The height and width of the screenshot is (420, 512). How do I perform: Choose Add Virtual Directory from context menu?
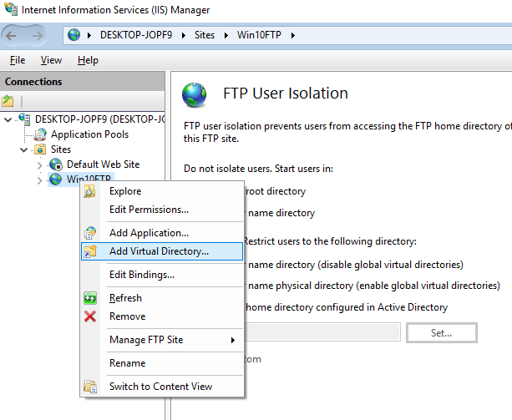[159, 251]
